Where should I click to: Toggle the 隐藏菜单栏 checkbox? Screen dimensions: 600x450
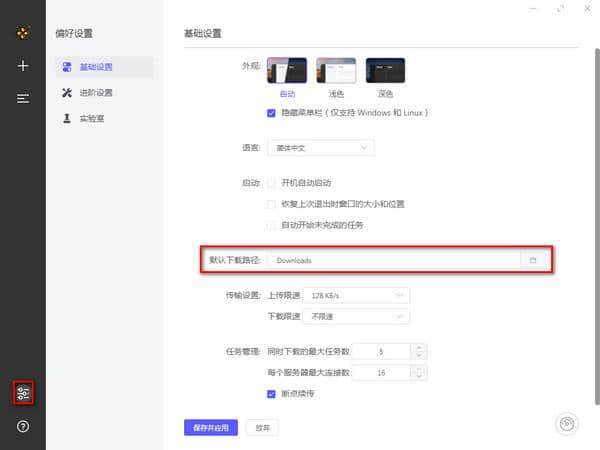pyautogui.click(x=272, y=113)
